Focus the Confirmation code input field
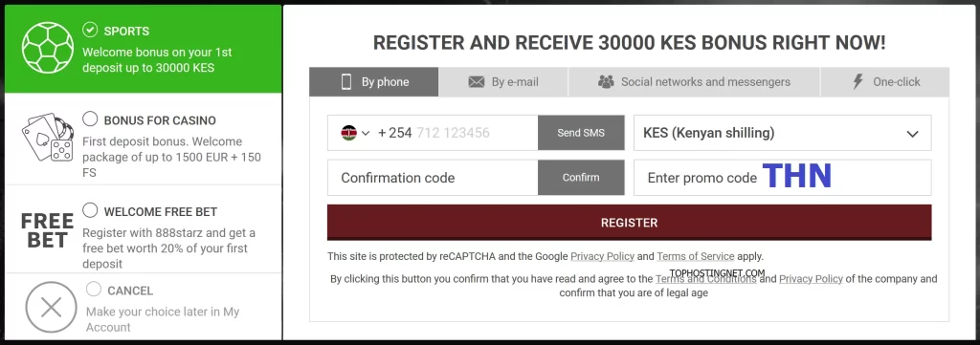This screenshot has width=980, height=345. (x=433, y=178)
